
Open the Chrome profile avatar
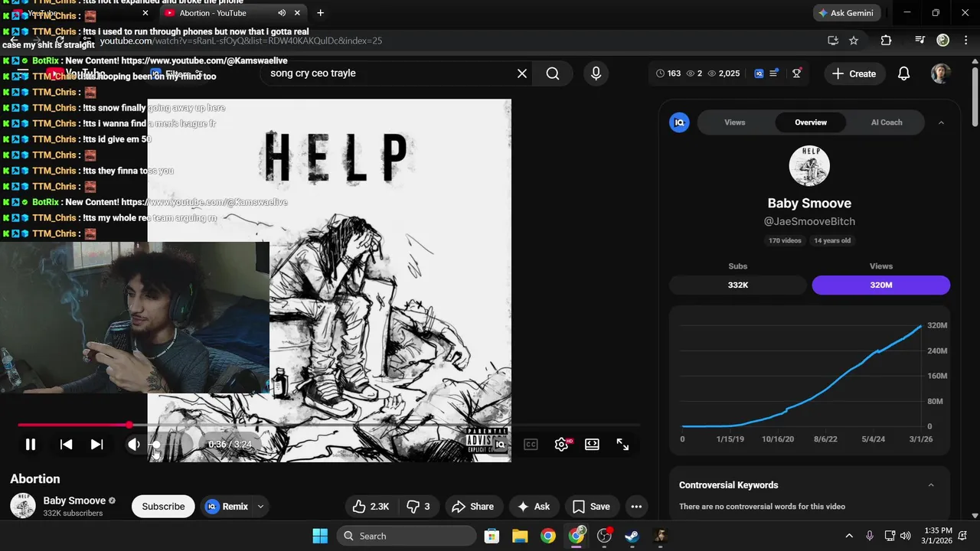click(x=943, y=41)
